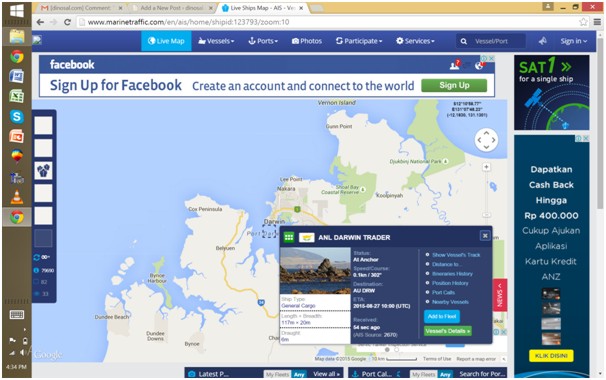Click the Vessel's Details button
Viewport: 606px width, 380px height.
tap(448, 331)
